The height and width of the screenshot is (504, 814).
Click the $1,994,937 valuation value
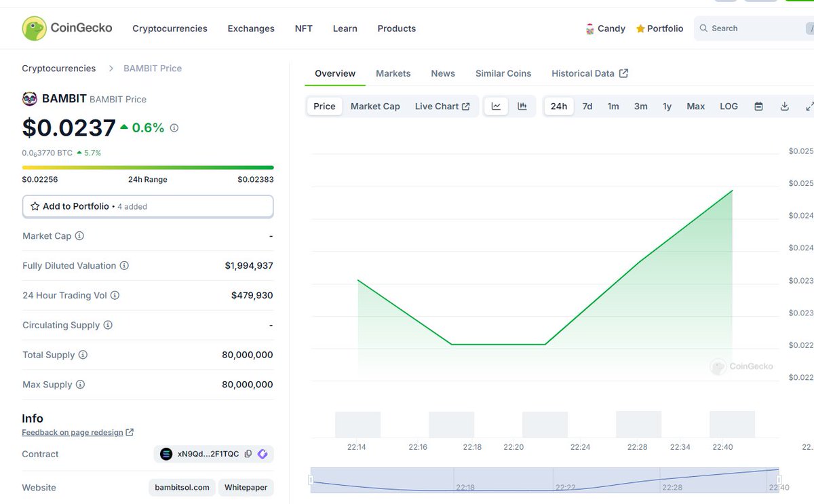tap(249, 266)
